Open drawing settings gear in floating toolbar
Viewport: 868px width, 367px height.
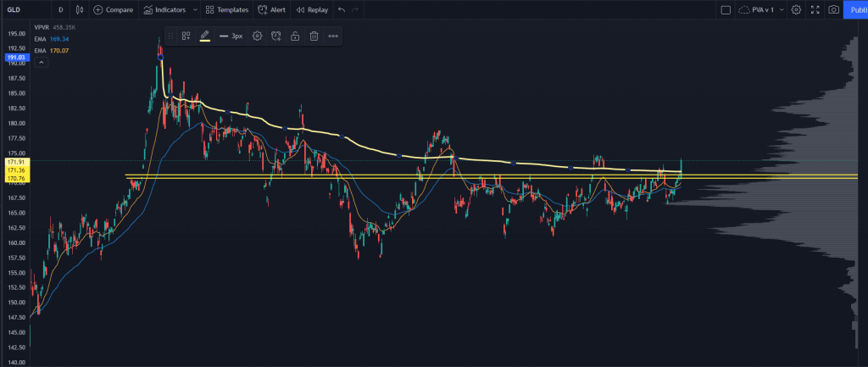(x=257, y=36)
